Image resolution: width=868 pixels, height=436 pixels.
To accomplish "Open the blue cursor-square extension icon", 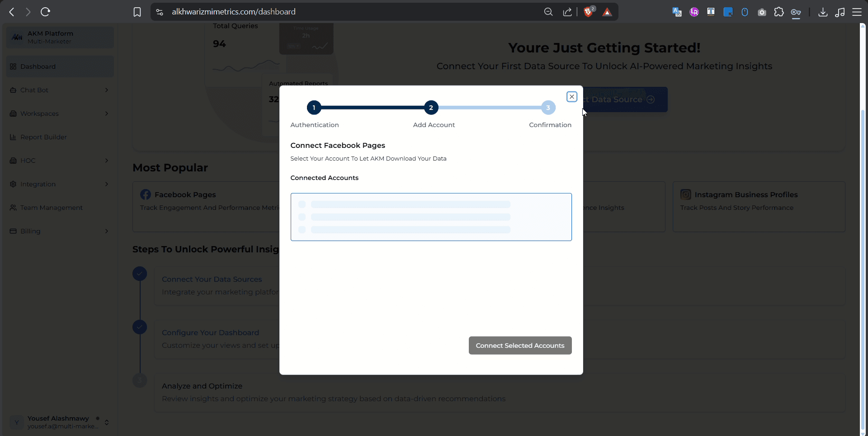I will tap(728, 12).
